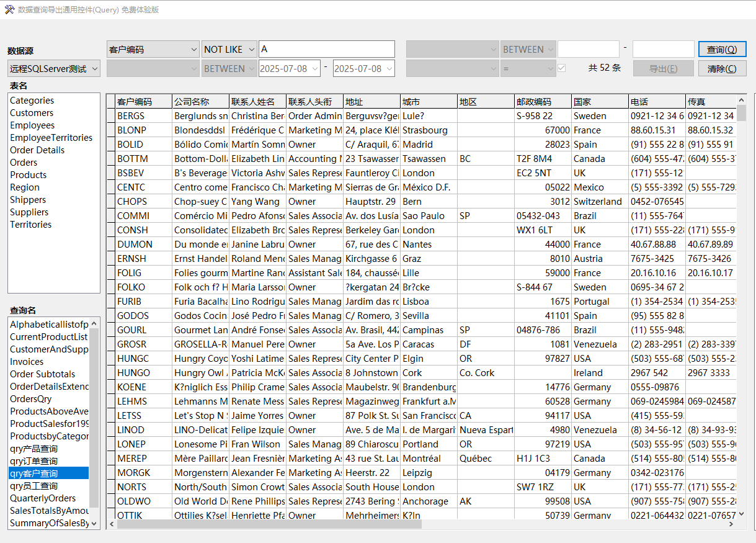Open the equals operator dropdown

(528, 69)
